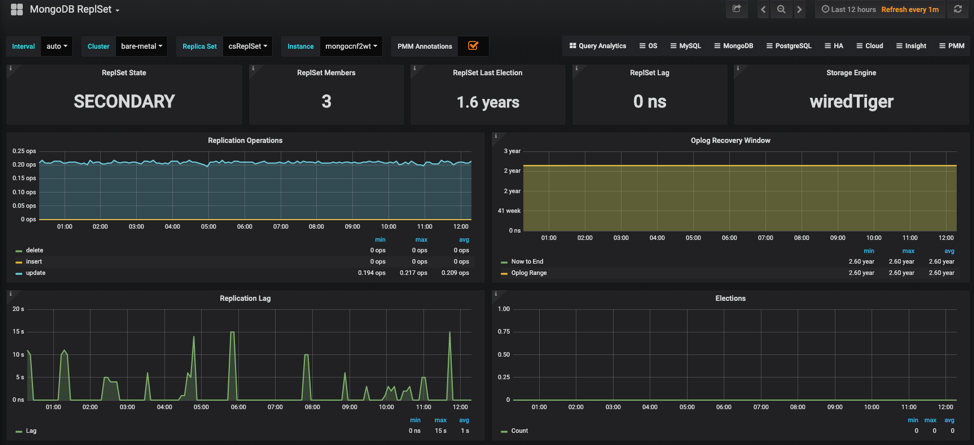Open the Replica Set csReplSet dropdown
The height and width of the screenshot is (445, 974).
pos(247,46)
